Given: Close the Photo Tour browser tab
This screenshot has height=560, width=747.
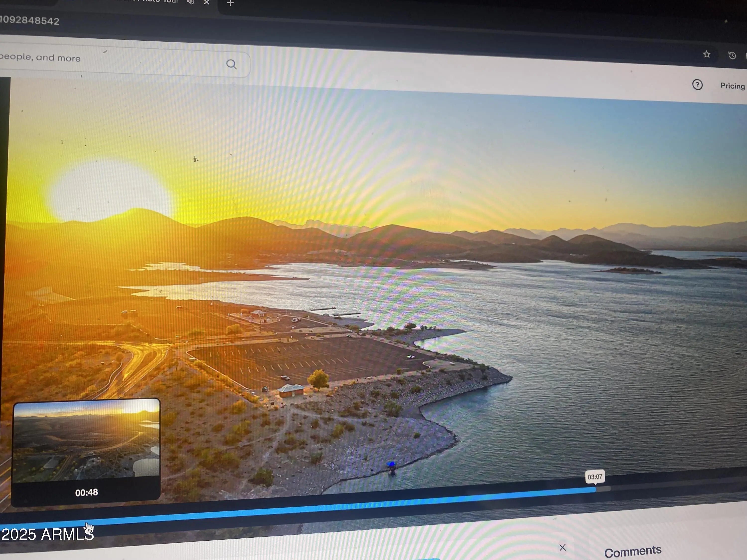Looking at the screenshot, I should pos(207,2).
